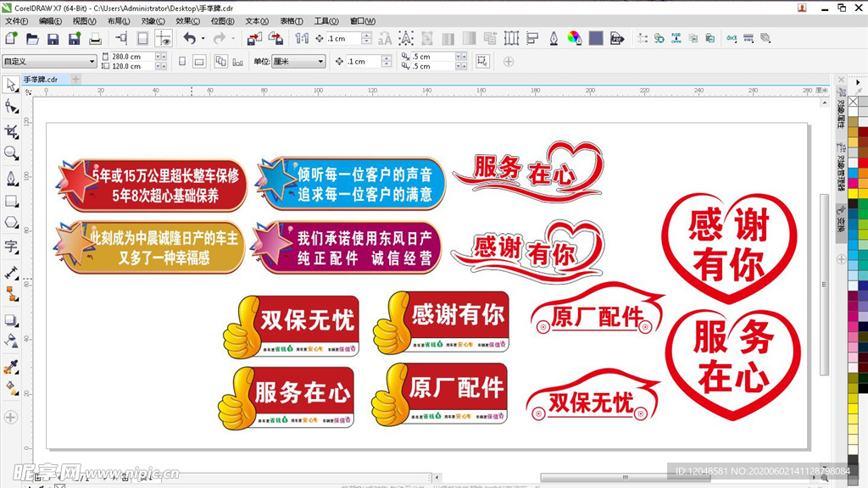Select the Color Eyedropper tool

(10, 366)
